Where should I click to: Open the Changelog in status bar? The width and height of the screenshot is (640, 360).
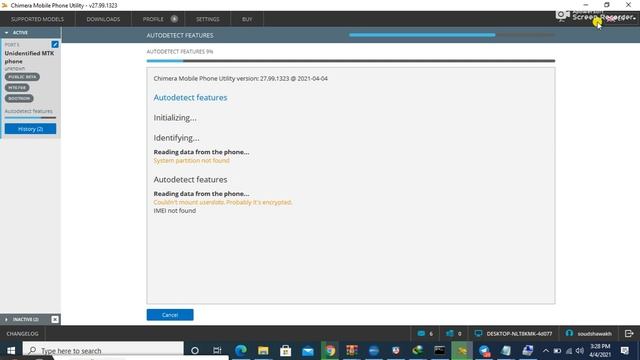point(22,334)
